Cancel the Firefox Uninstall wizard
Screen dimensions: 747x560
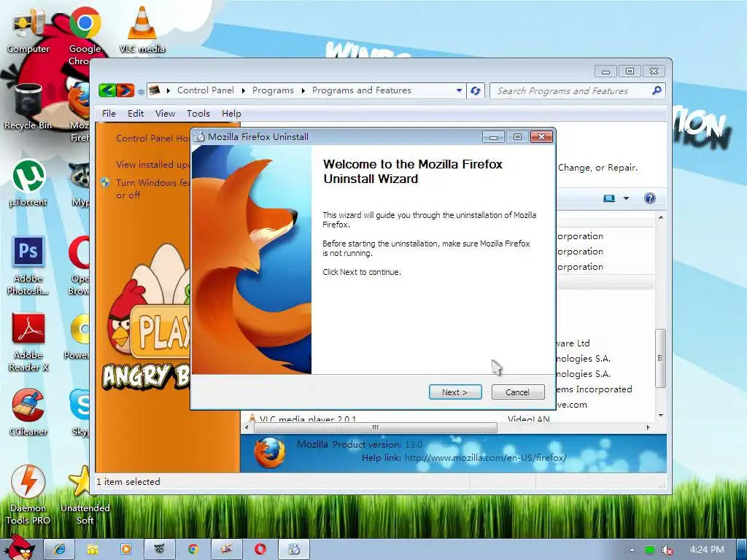[x=517, y=392]
